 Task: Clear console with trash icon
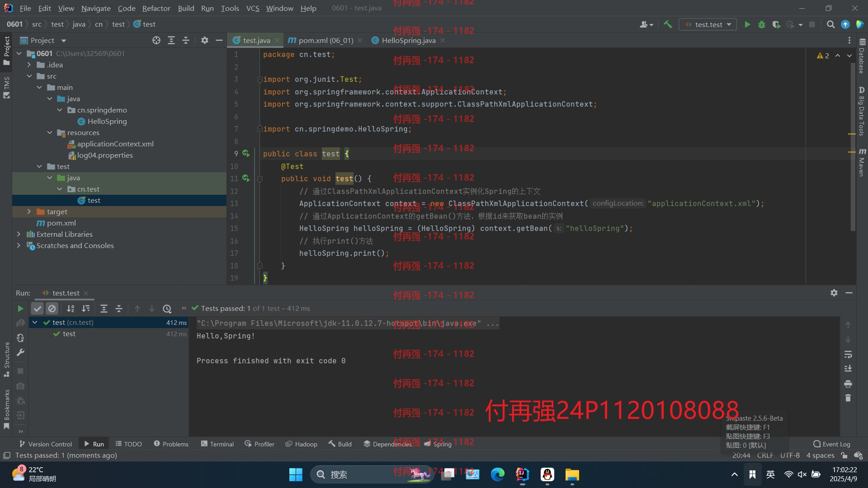click(x=848, y=398)
